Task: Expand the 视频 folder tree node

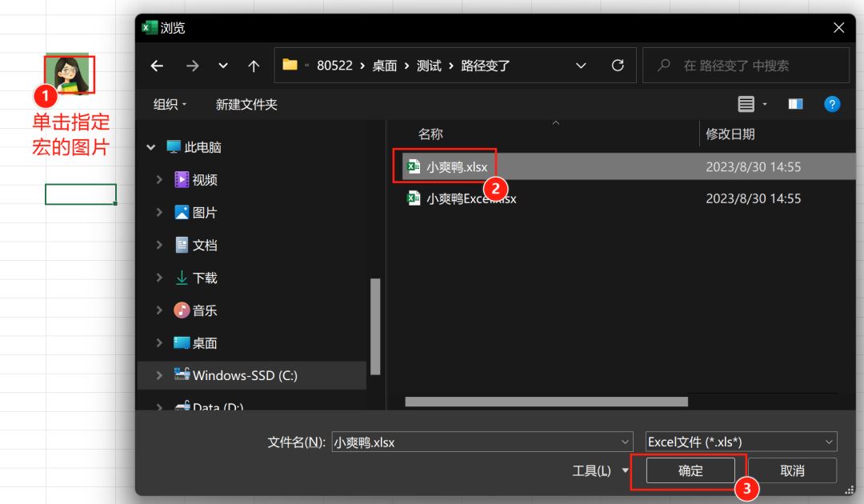Action: coord(160,180)
